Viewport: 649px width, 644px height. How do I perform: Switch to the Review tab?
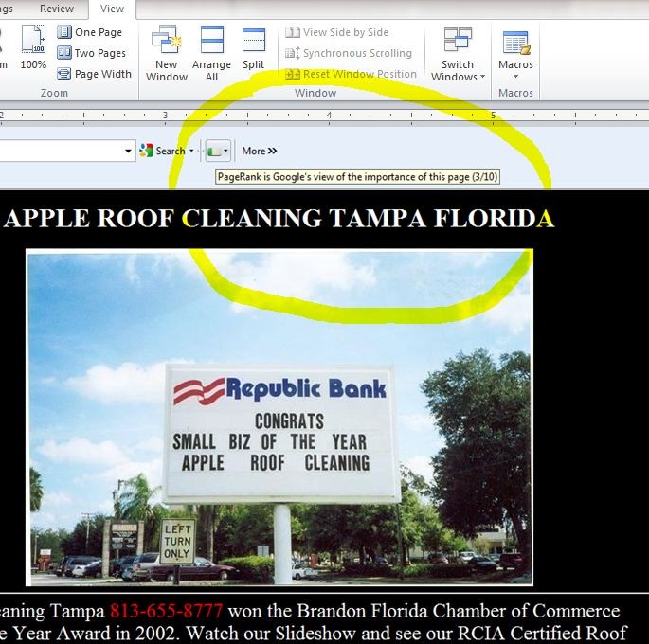pos(57,9)
